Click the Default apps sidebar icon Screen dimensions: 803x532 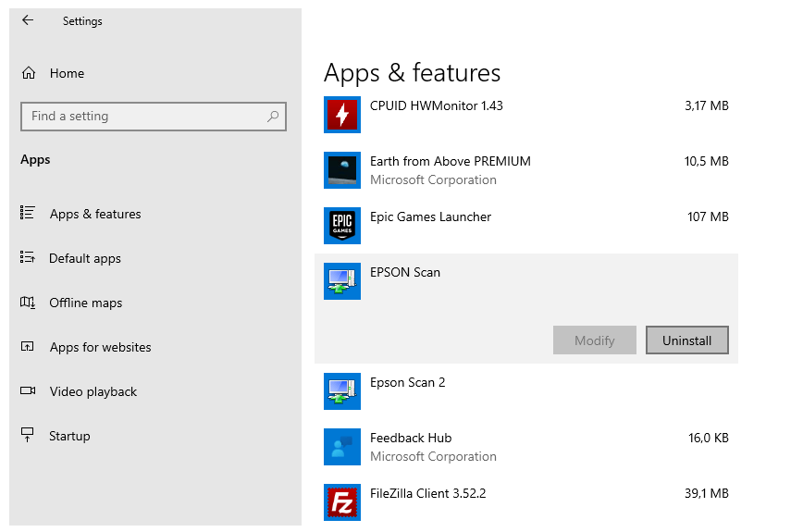coord(27,257)
